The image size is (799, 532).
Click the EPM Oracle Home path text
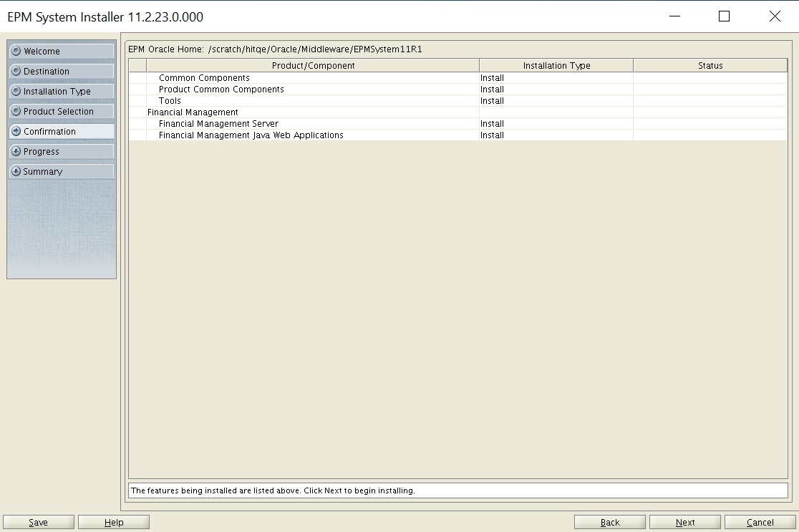pyautogui.click(x=275, y=49)
